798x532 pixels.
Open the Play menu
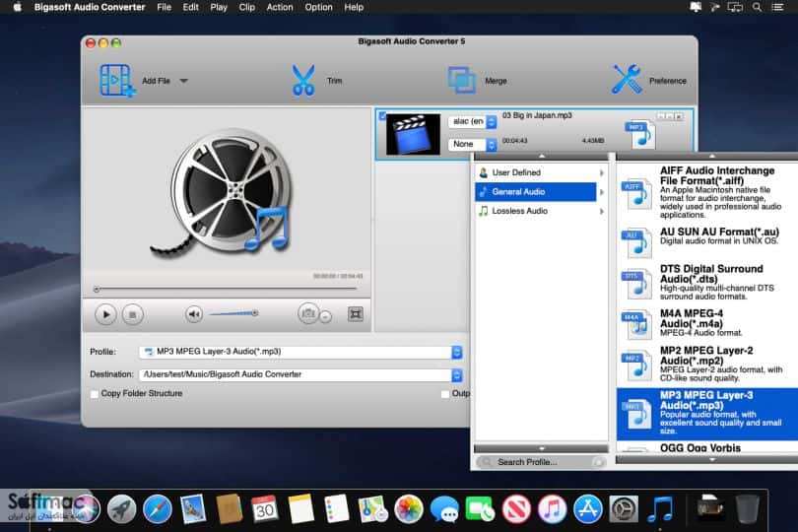(219, 7)
